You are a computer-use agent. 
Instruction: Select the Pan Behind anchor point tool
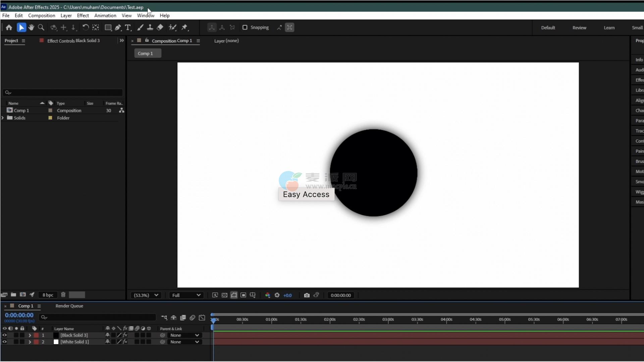(x=96, y=27)
